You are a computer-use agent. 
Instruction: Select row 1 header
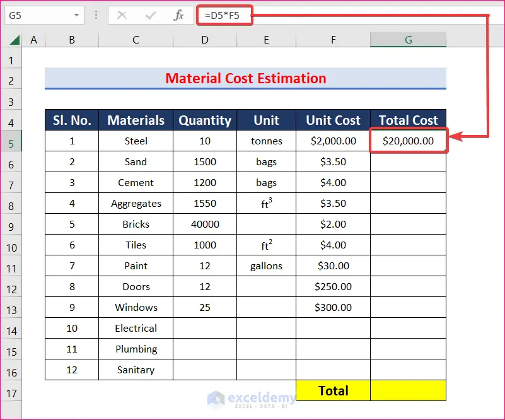[11, 58]
